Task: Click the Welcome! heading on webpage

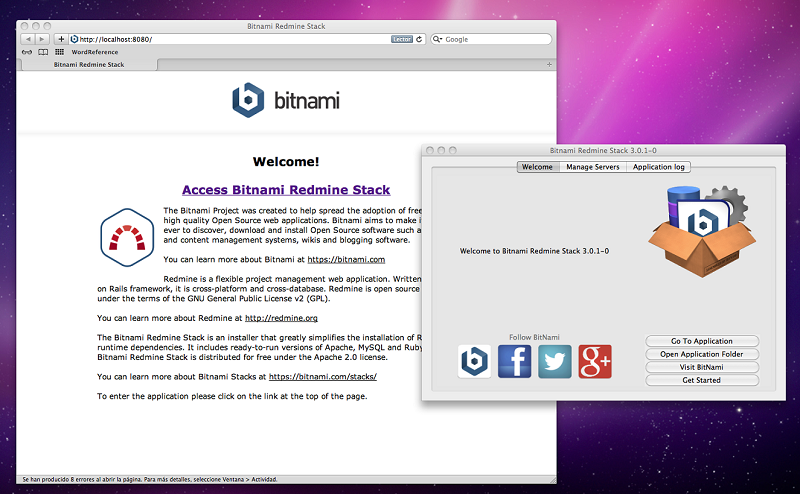Action: tap(286, 162)
